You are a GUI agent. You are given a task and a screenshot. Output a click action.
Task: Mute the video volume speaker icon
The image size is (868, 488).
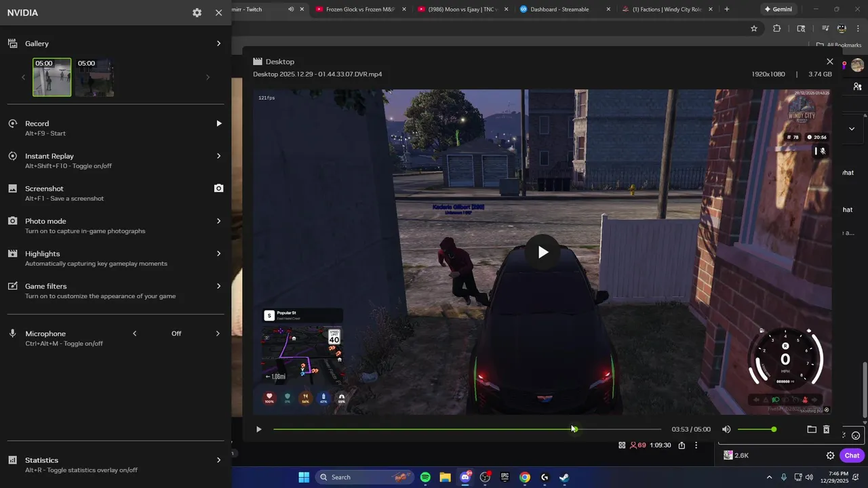pos(726,429)
